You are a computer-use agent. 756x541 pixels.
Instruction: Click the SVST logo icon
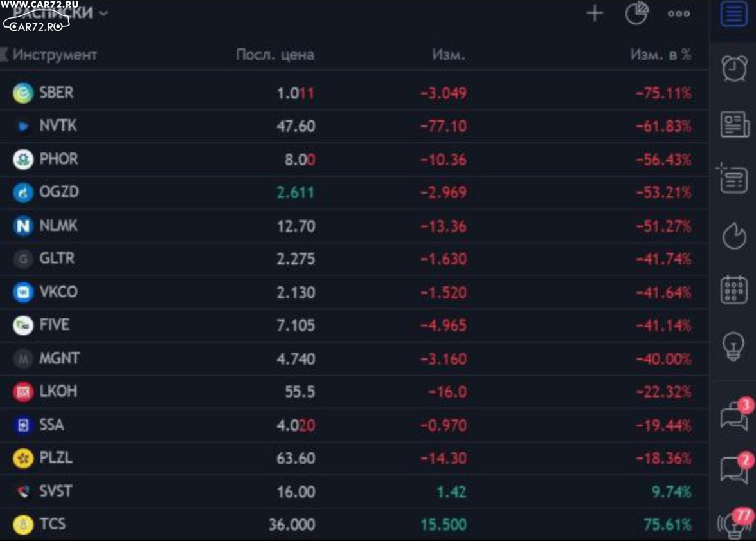[22, 491]
